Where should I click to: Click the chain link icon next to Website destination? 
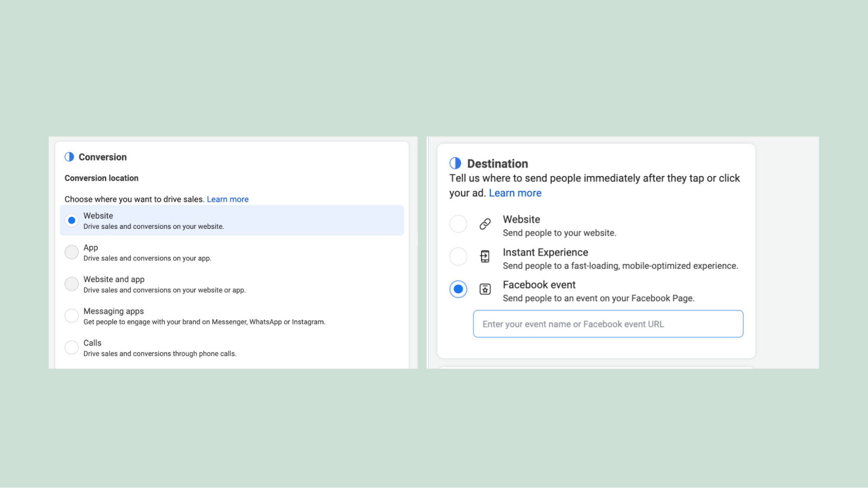click(x=484, y=224)
